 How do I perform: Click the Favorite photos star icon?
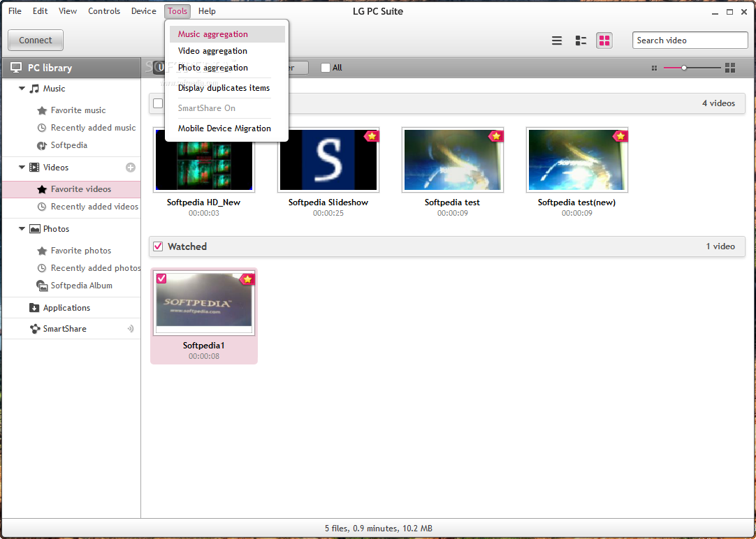(42, 251)
